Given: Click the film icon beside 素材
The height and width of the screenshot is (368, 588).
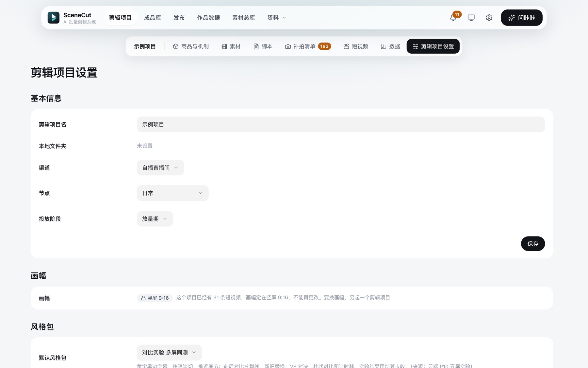Looking at the screenshot, I should (224, 46).
